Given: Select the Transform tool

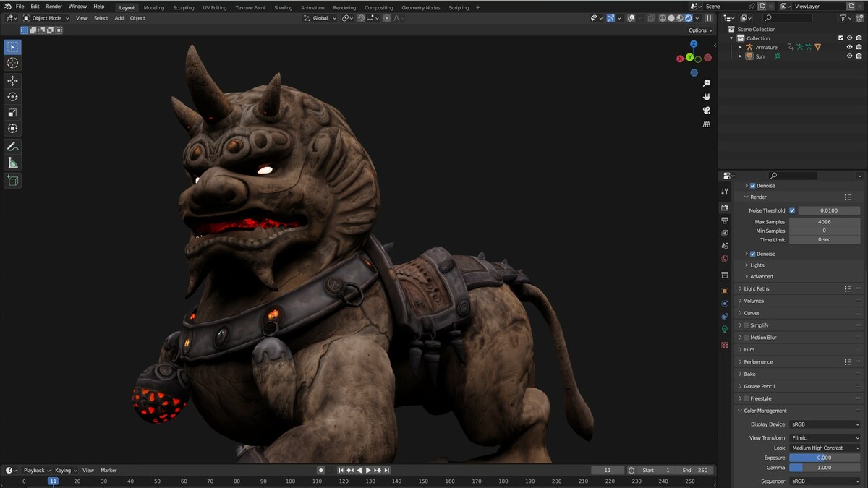Looking at the screenshot, I should click(12, 129).
